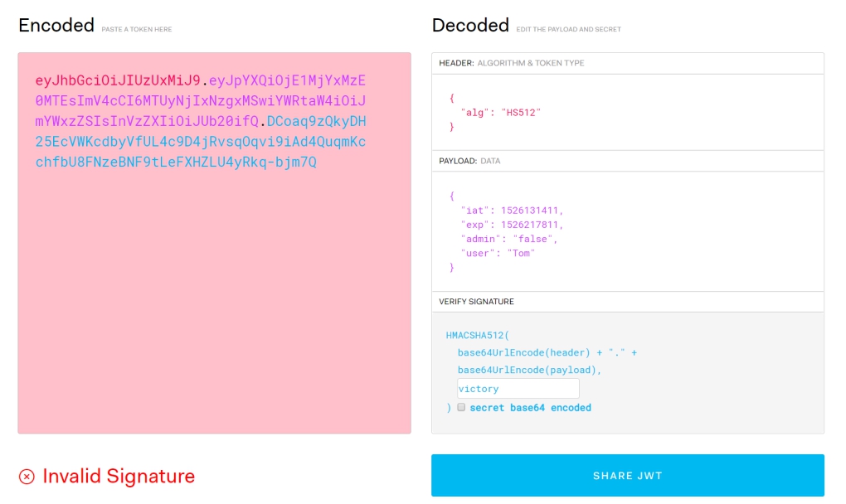
Task: Click the "iat": 1526131411 payload line
Action: pos(512,211)
